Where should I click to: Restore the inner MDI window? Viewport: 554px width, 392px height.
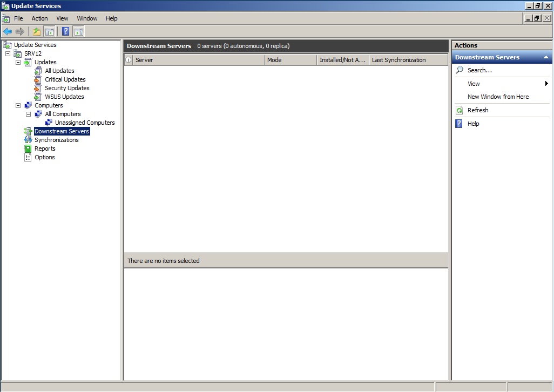click(x=537, y=18)
